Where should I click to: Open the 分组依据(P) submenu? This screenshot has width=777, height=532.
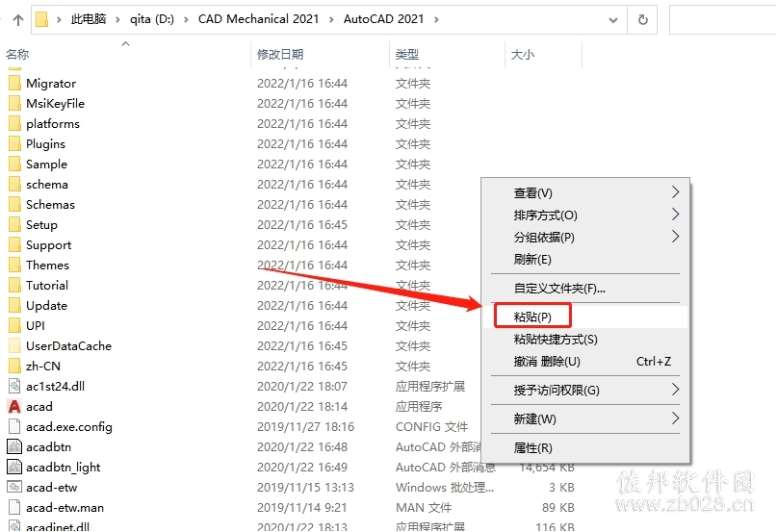point(585,238)
